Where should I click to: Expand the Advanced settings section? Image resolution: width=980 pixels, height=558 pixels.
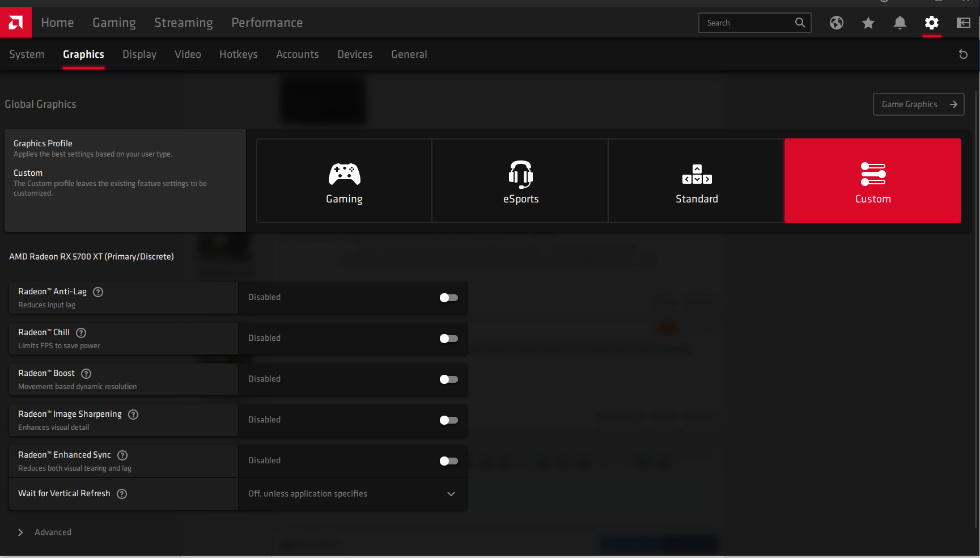(x=45, y=532)
